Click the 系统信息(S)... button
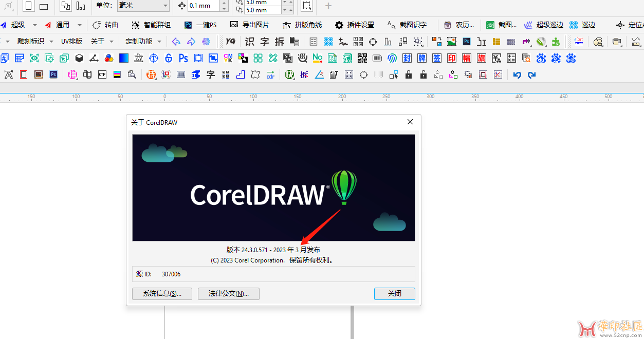The width and height of the screenshot is (644, 339). (162, 294)
